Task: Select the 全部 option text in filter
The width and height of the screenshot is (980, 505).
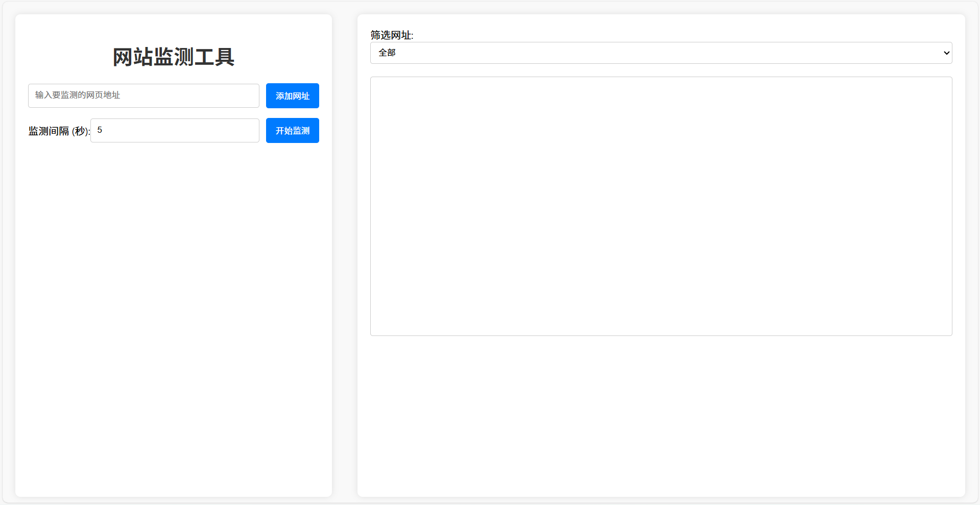Action: click(387, 53)
